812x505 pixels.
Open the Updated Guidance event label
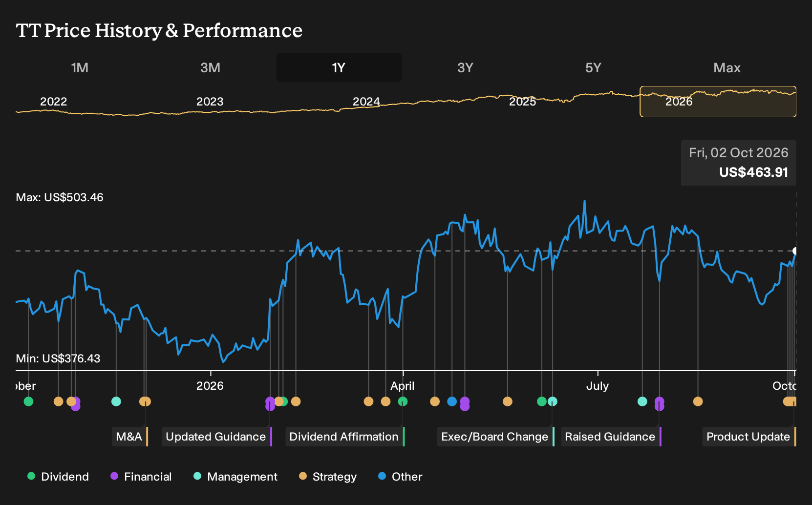216,437
